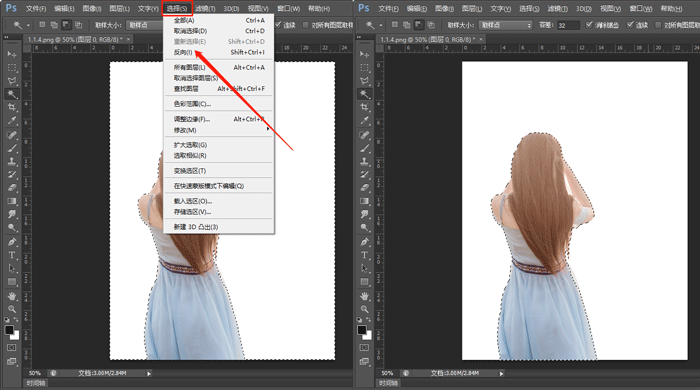
Task: Select the Brush tool in right window
Action: (x=365, y=148)
